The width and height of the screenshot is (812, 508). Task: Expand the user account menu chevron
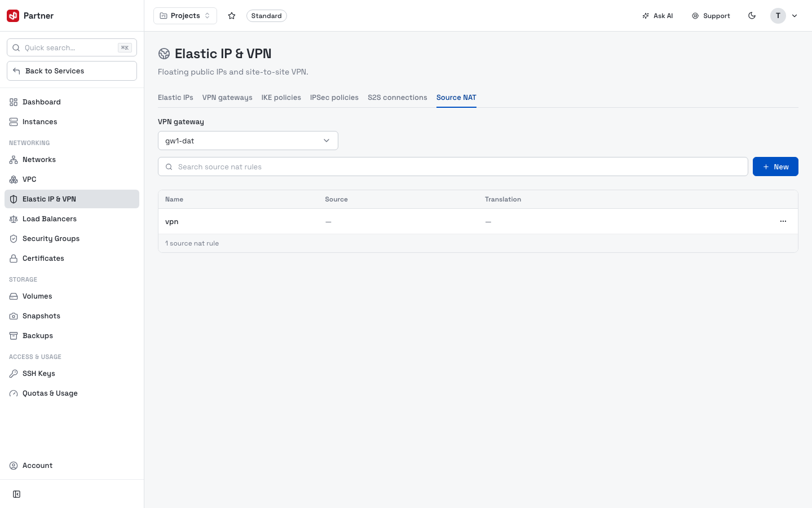pos(795,16)
